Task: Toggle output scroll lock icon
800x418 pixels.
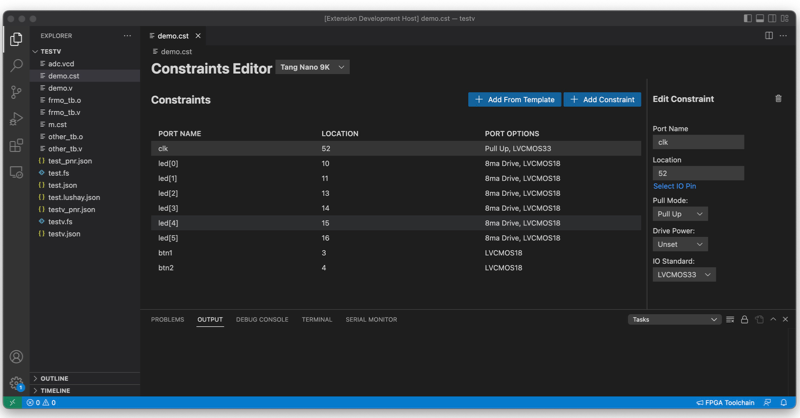Action: [x=744, y=319]
